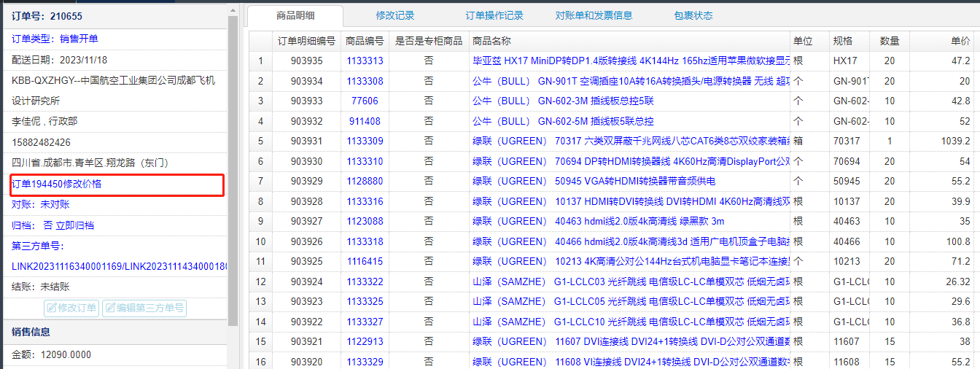The height and width of the screenshot is (369, 980).
Task: Open product number 1128880 link
Action: click(365, 181)
